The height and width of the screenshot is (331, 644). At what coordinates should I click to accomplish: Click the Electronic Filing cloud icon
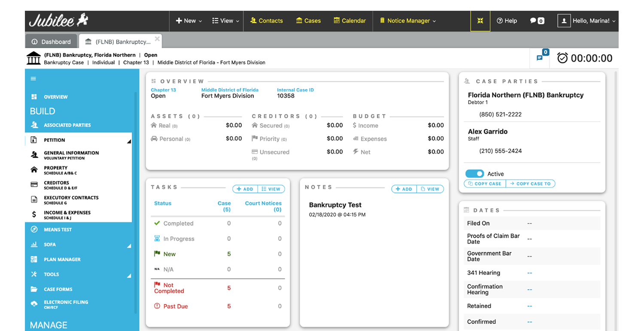(34, 304)
